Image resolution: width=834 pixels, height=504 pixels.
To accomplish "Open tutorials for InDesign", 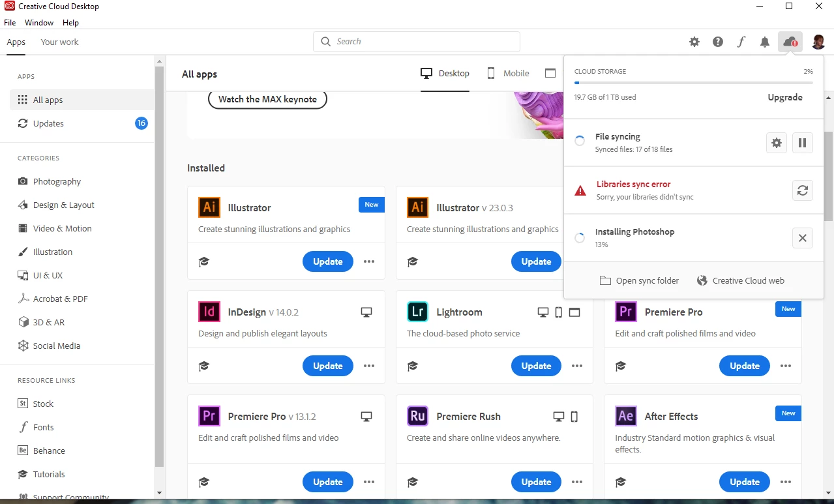I will pos(204,366).
